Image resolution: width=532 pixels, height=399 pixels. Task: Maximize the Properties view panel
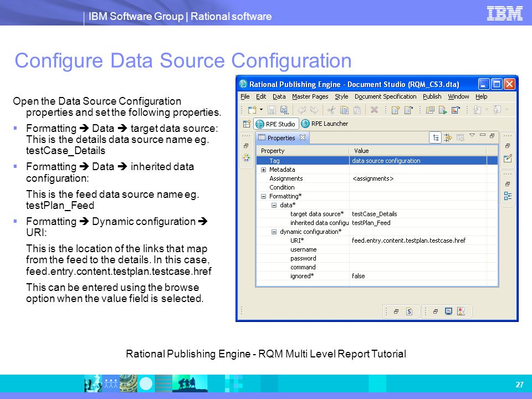(x=492, y=136)
